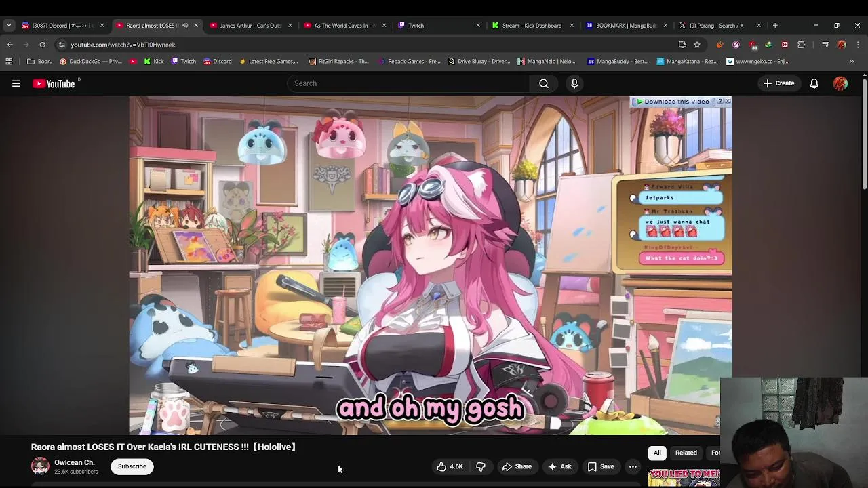Save the video to a playlist
This screenshot has height=488, width=868.
click(x=601, y=466)
